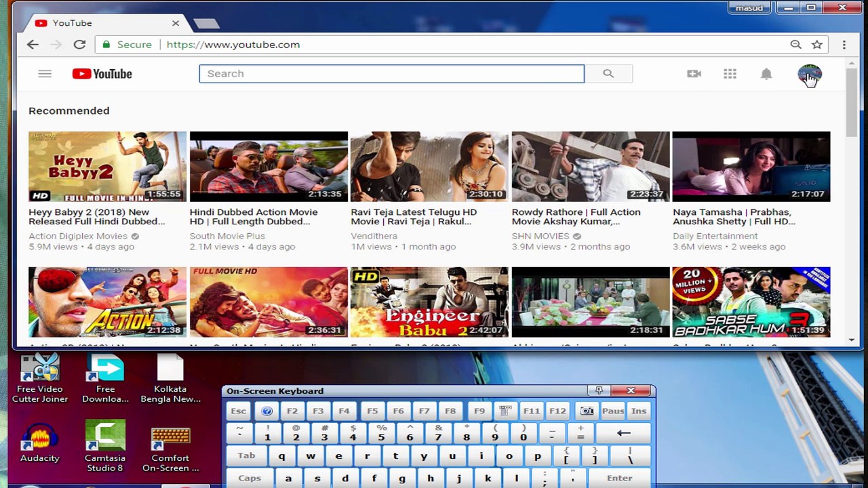The width and height of the screenshot is (868, 488).
Task: Play the 2:36:31 Full Movie HD thumbnail
Action: (x=269, y=302)
